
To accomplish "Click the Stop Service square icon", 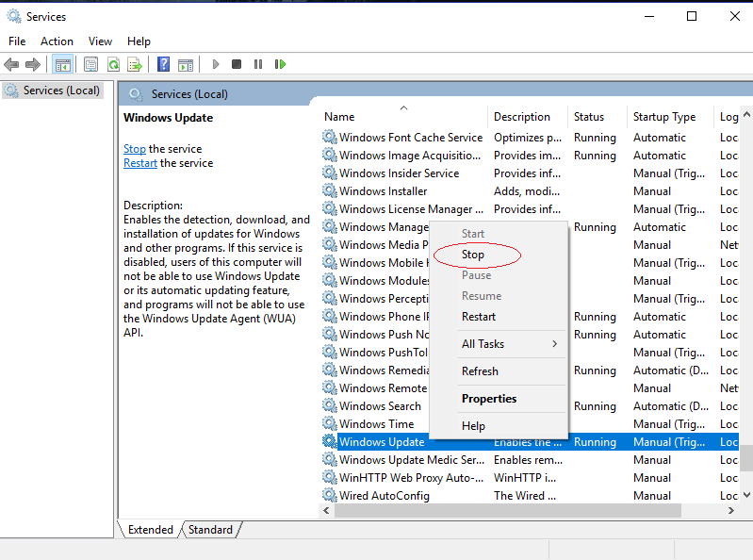I will tap(236, 64).
